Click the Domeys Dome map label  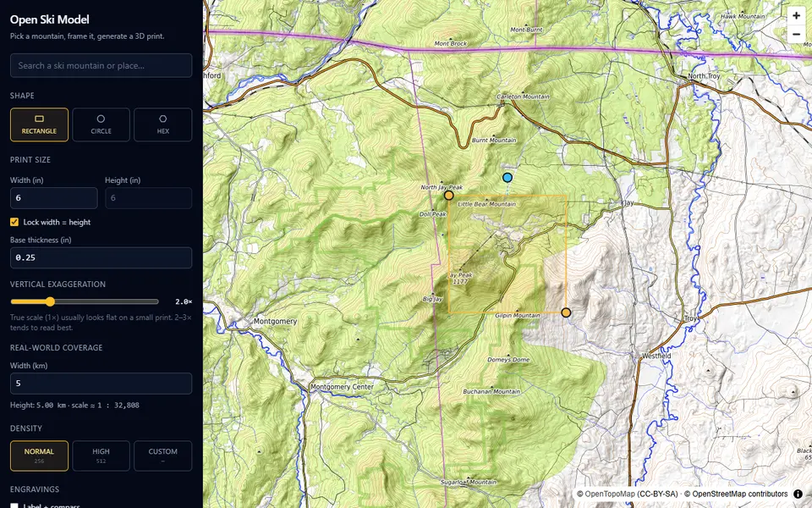[508, 359]
